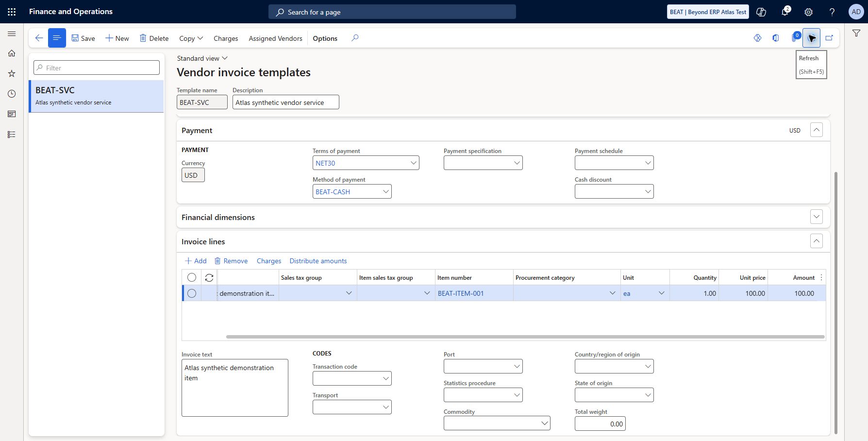Open Assigned Vendors menu item
The image size is (868, 441).
[x=275, y=38]
